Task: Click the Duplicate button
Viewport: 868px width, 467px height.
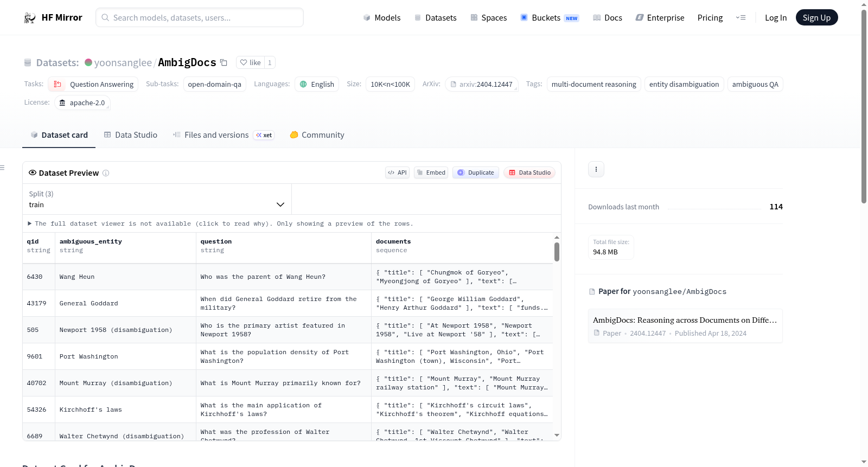Action: 475,172
